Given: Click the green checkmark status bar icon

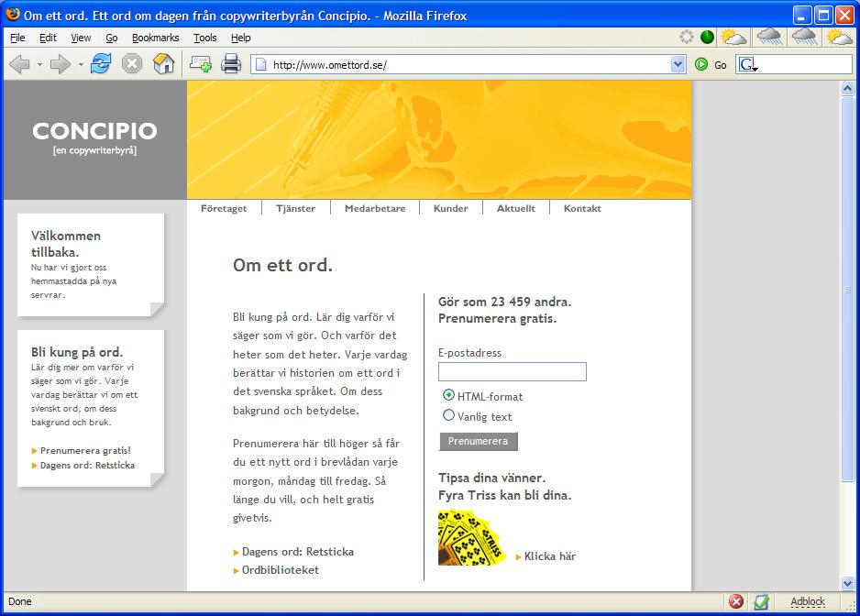Looking at the screenshot, I should coord(761,601).
